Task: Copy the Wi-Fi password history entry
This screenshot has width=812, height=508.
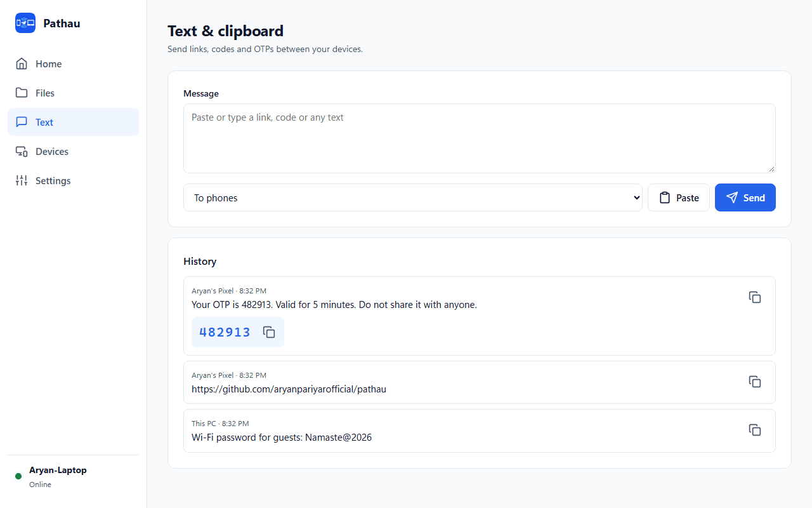Action: click(755, 430)
